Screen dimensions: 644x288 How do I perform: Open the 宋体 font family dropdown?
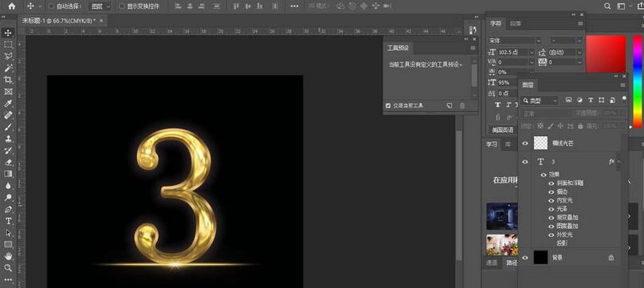[538, 40]
